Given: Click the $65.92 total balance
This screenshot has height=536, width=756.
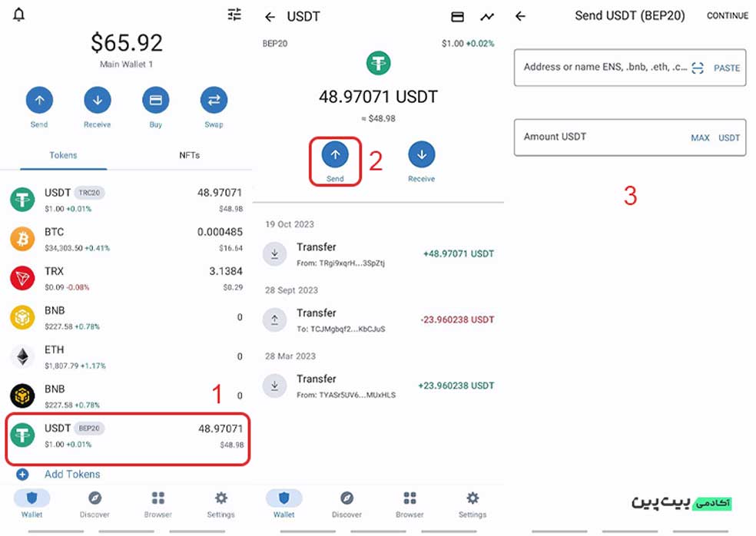Looking at the screenshot, I should pyautogui.click(x=127, y=43).
